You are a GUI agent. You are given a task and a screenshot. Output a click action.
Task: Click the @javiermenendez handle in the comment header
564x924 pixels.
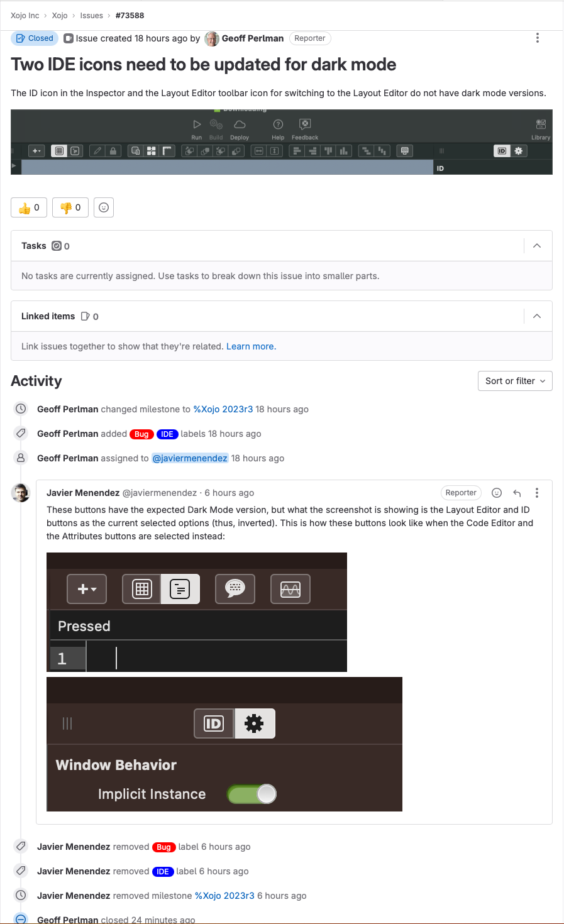coord(160,493)
